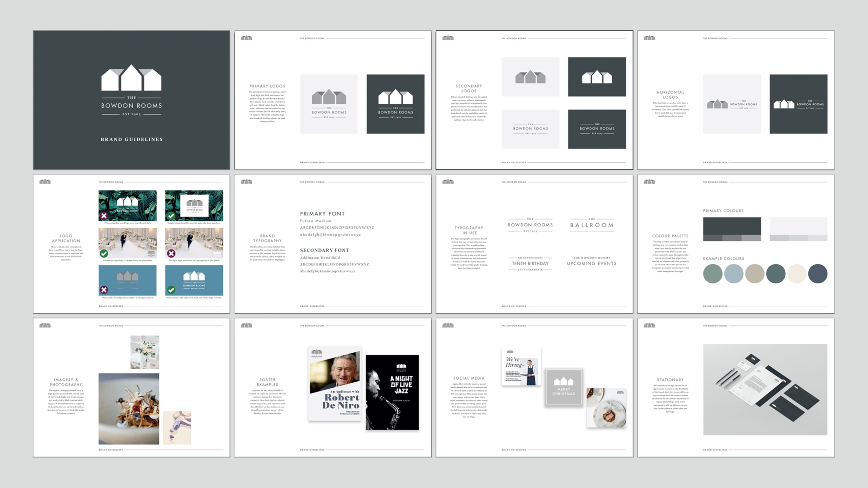Open the small white flowers chair photo
868x488 pixels.
coord(145,352)
